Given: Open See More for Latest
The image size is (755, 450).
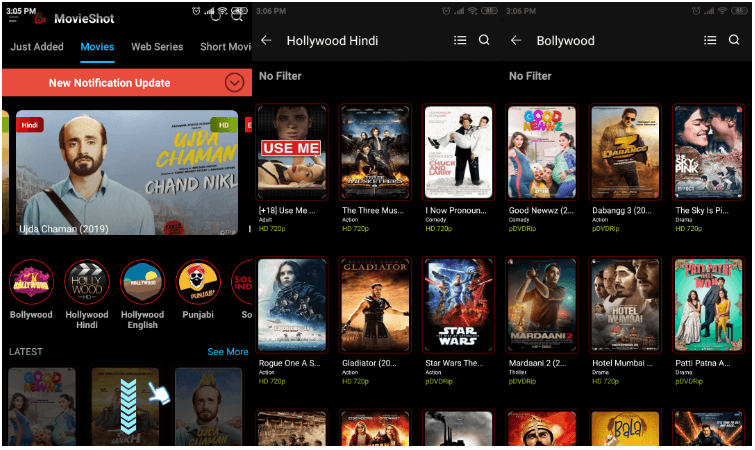Looking at the screenshot, I should tap(228, 352).
